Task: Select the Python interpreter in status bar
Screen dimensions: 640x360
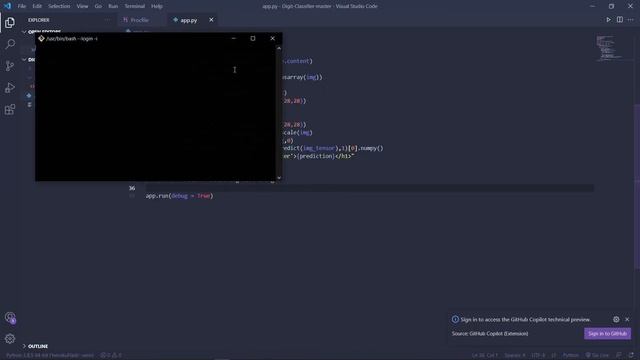Action: [x=50, y=355]
